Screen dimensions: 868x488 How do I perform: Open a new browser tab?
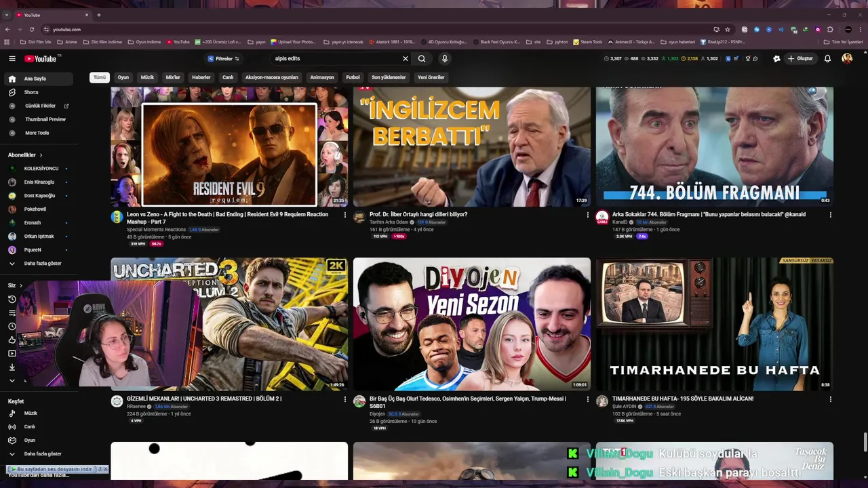click(x=98, y=15)
